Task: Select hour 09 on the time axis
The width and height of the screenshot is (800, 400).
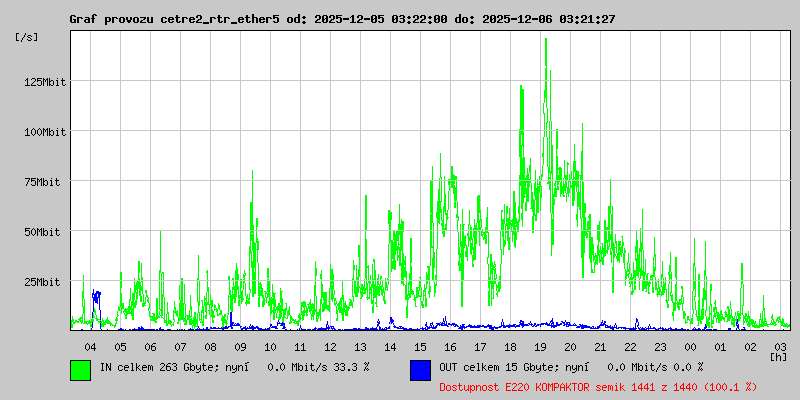Action: 240,346
